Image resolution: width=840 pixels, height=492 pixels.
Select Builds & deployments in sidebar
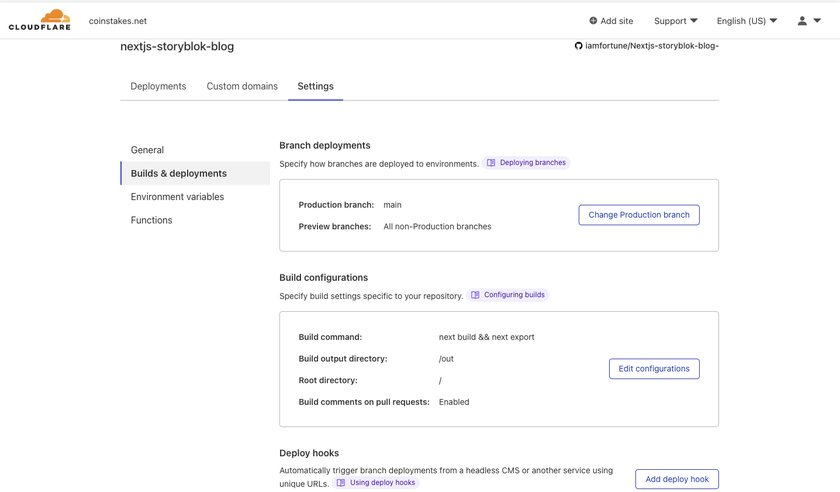click(x=196, y=174)
